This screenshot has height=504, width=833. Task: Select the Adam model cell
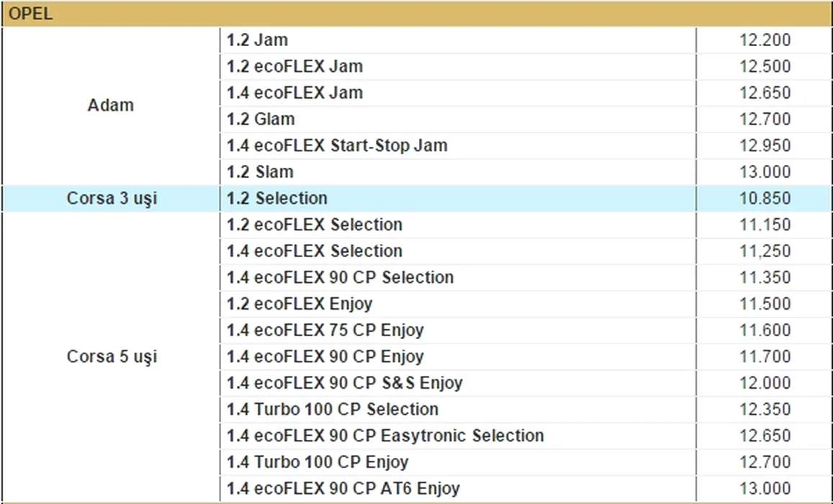point(111,106)
